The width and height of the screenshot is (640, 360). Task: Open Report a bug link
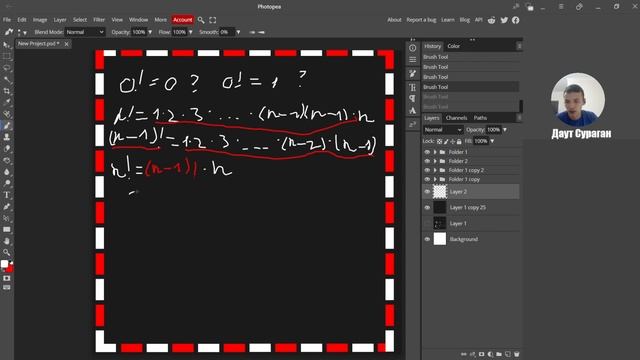421,20
